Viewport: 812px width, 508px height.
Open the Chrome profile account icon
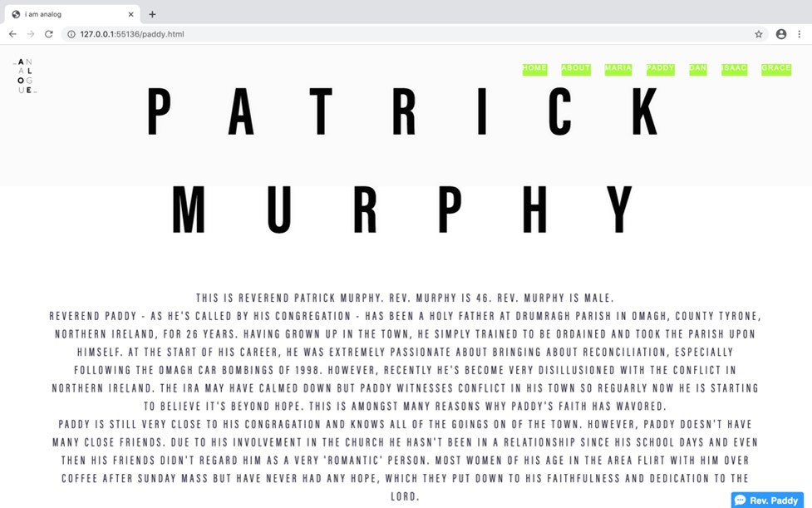tap(780, 34)
